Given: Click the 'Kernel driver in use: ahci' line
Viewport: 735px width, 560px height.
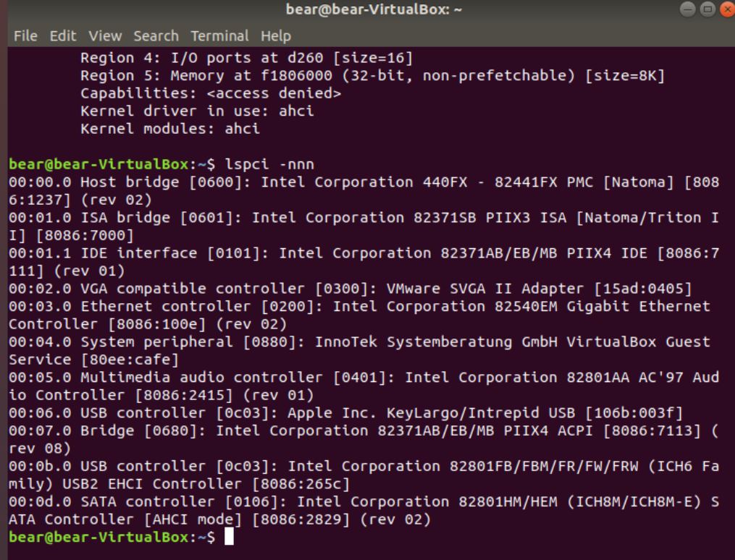Looking at the screenshot, I should [x=197, y=111].
